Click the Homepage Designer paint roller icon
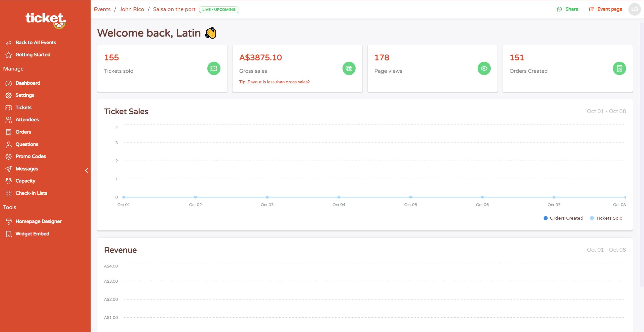Image resolution: width=644 pixels, height=332 pixels. [x=9, y=222]
